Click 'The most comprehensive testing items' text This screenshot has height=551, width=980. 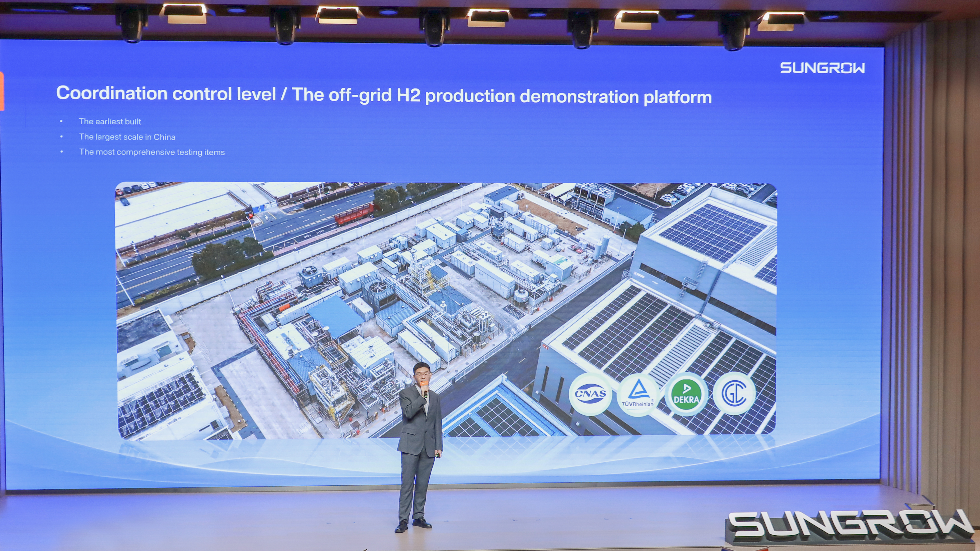[x=152, y=152]
